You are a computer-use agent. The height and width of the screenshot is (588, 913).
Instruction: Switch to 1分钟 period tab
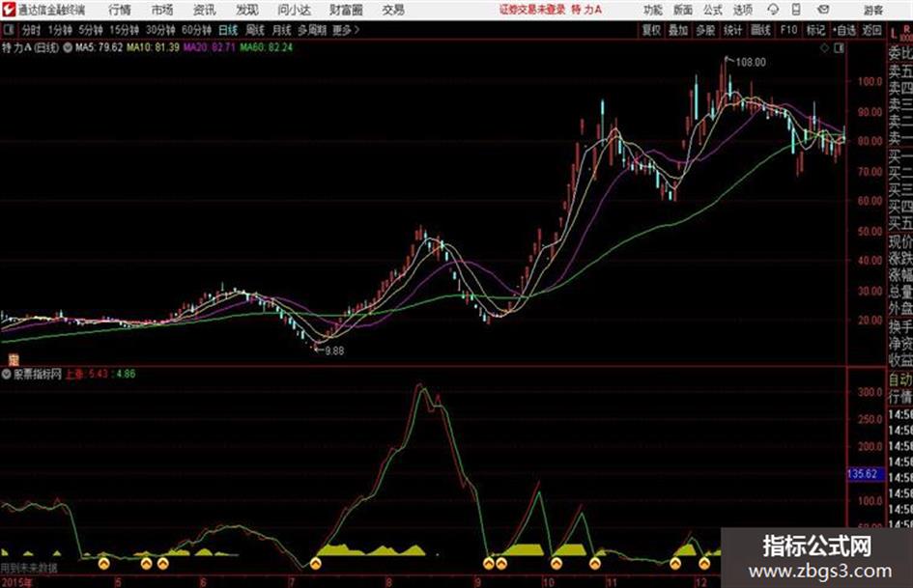(x=60, y=30)
